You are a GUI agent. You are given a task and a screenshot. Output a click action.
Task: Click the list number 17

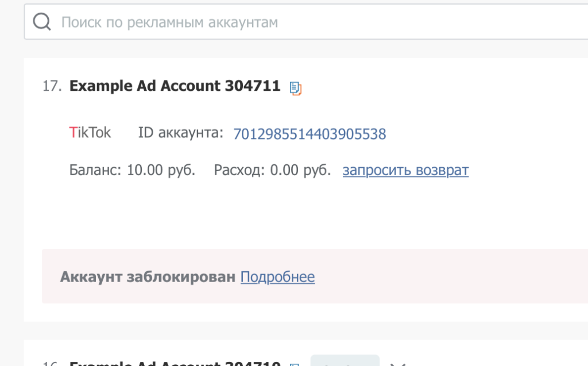52,86
